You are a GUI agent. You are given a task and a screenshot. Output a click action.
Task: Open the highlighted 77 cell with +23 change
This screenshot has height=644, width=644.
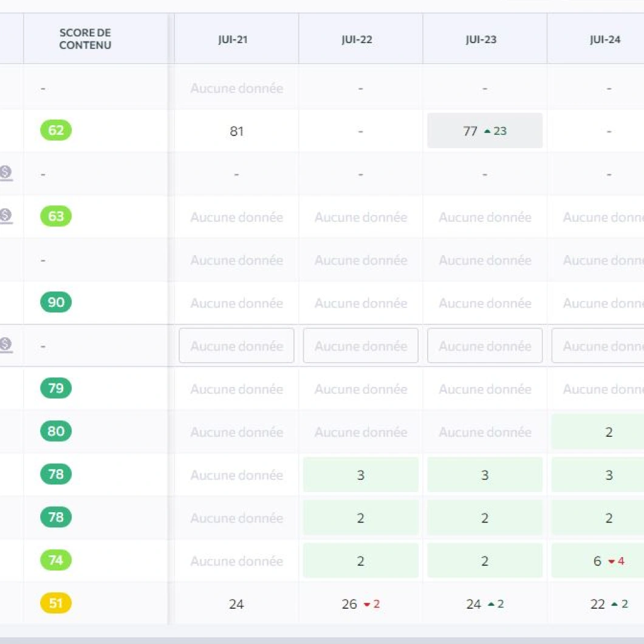pyautogui.click(x=484, y=131)
